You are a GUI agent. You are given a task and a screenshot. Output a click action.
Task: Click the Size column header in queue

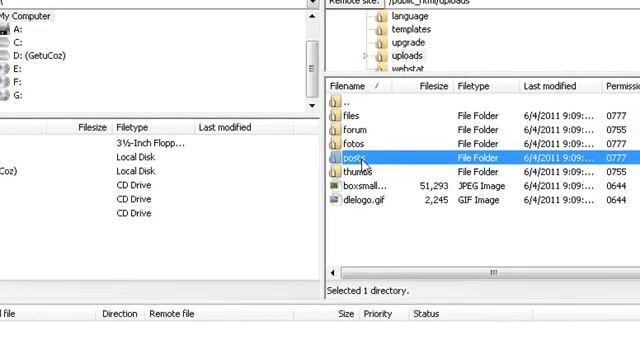326,314
